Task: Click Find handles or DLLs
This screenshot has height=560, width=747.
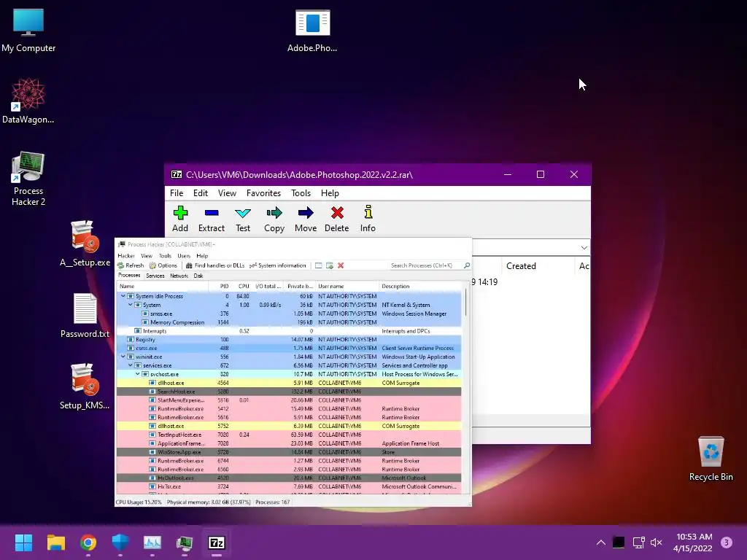Action: pos(215,265)
